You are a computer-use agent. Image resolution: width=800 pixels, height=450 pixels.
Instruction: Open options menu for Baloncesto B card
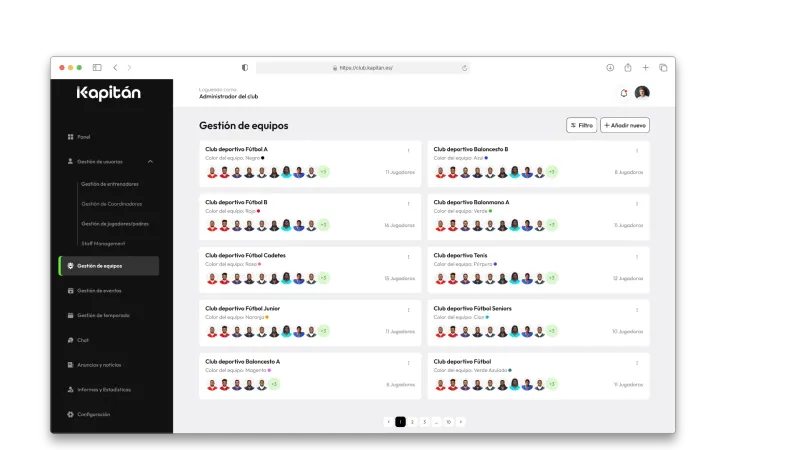tap(637, 151)
